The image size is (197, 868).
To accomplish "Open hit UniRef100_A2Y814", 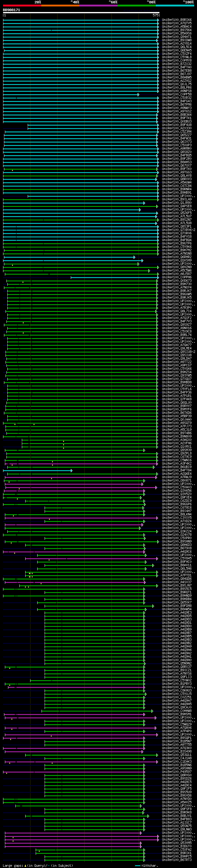I will tap(177, 43).
